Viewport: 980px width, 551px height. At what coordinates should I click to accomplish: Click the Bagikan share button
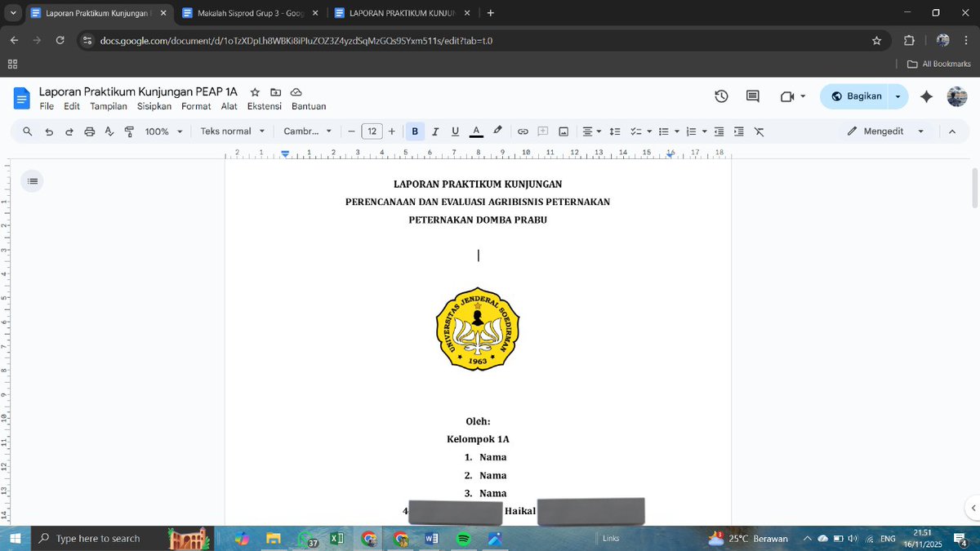pyautogui.click(x=856, y=96)
